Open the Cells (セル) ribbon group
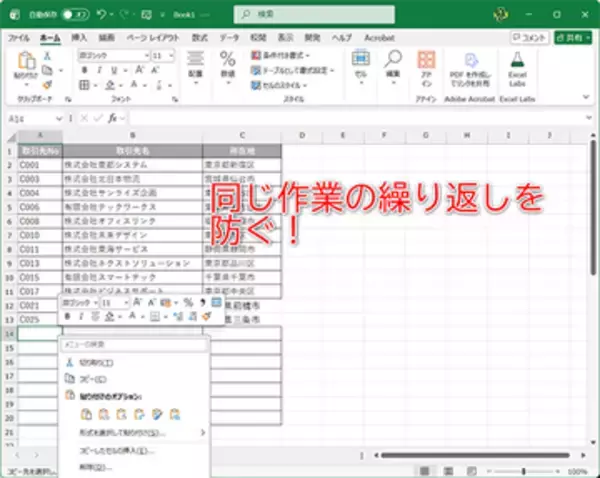The height and width of the screenshot is (478, 600). pos(360,66)
